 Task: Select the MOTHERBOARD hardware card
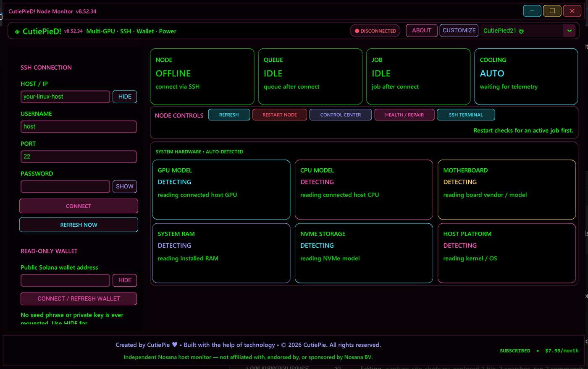[x=507, y=190]
